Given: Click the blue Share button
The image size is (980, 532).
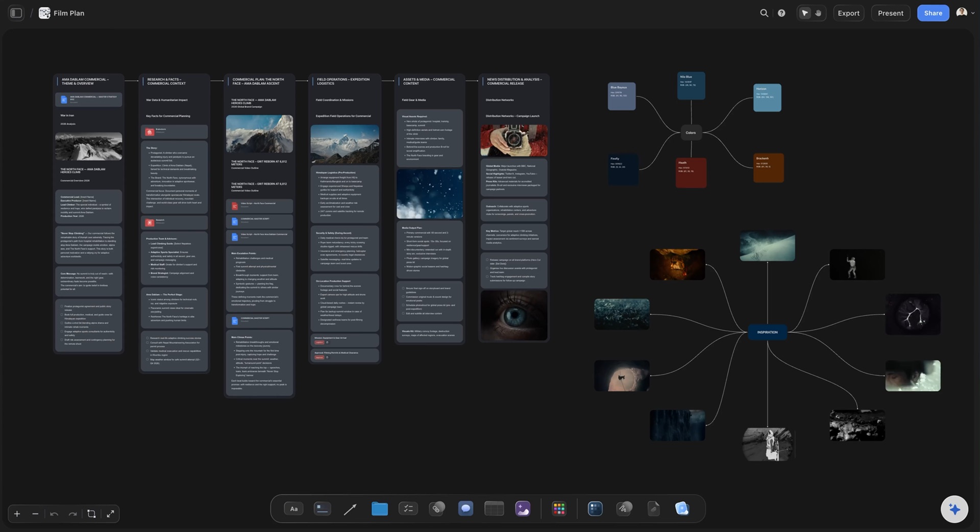Looking at the screenshot, I should coord(933,13).
